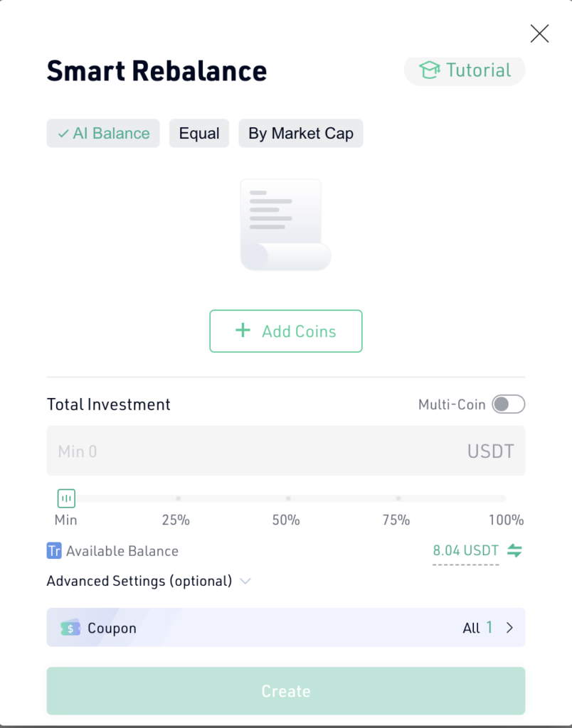The height and width of the screenshot is (728, 572).
Task: Select the AI Balance allocation option
Action: click(x=102, y=133)
